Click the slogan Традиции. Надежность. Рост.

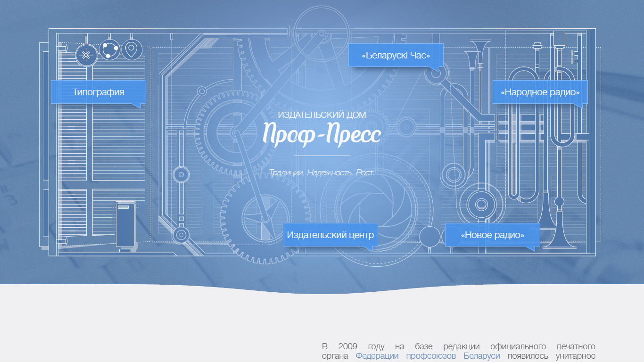[322, 173]
